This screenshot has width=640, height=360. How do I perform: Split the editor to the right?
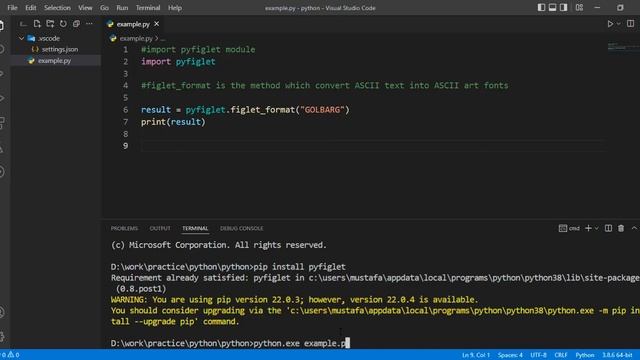[631, 24]
